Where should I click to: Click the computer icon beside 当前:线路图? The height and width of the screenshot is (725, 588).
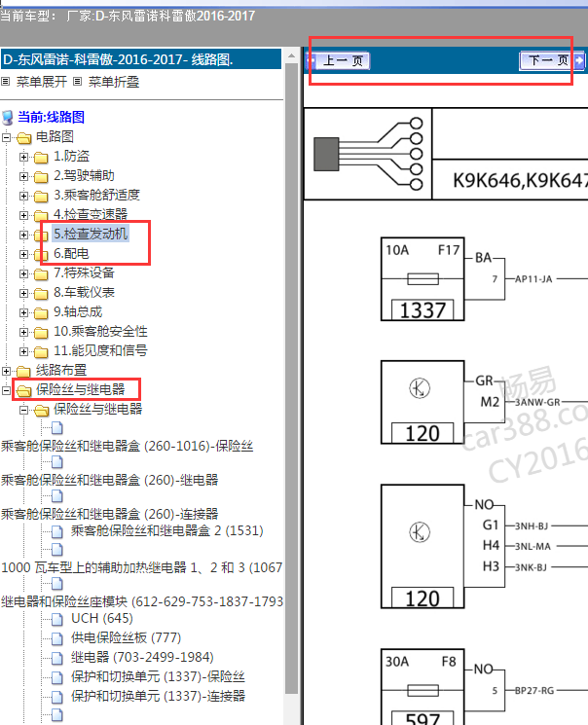tap(8, 118)
